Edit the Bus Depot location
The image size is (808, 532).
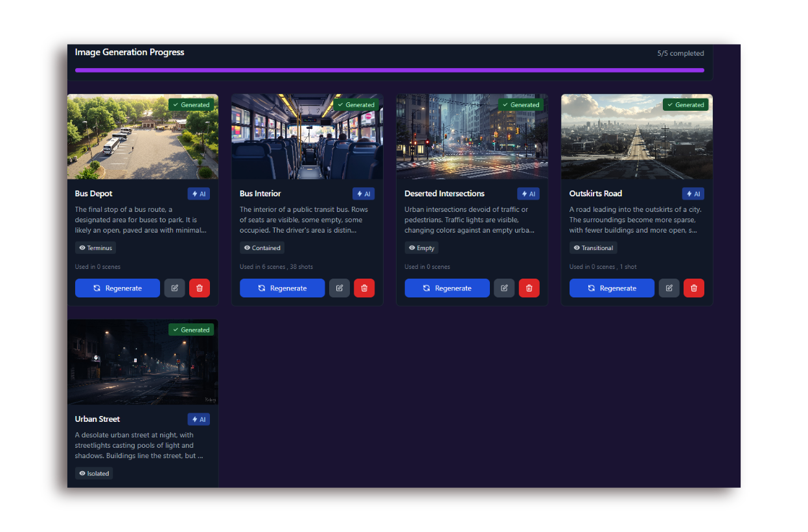174,288
